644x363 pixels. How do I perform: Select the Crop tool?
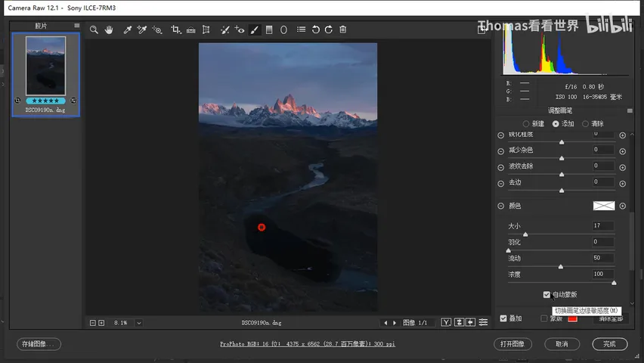click(176, 29)
